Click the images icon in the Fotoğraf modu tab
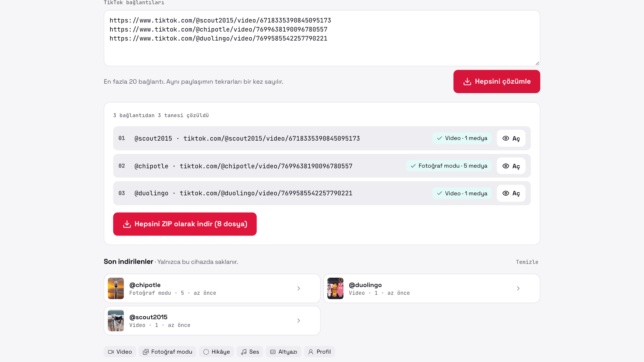Screen dimensions: 644x362 click(146, 352)
